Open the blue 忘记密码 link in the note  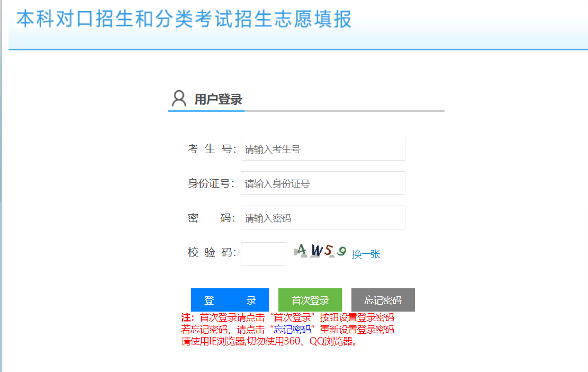click(x=292, y=330)
